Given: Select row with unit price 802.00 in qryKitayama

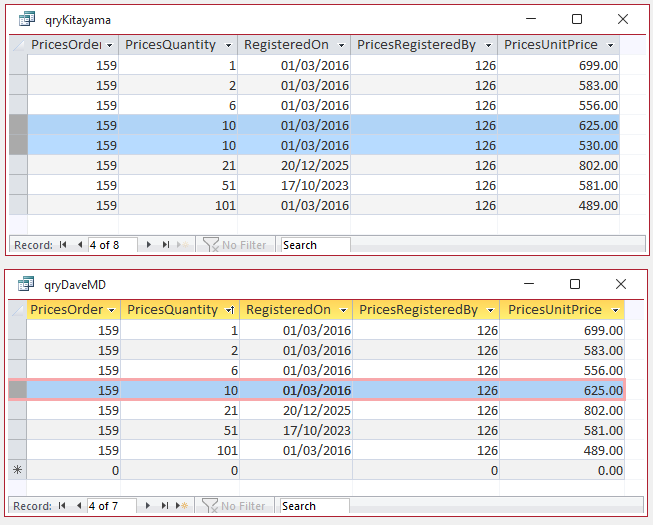Looking at the screenshot, I should click(18, 165).
